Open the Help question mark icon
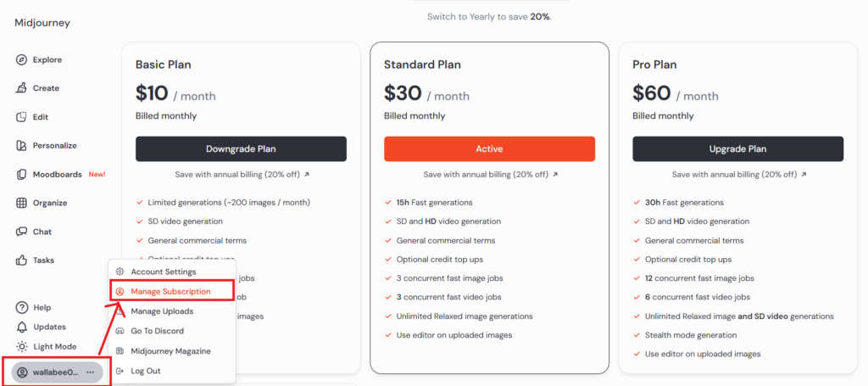 tap(21, 307)
